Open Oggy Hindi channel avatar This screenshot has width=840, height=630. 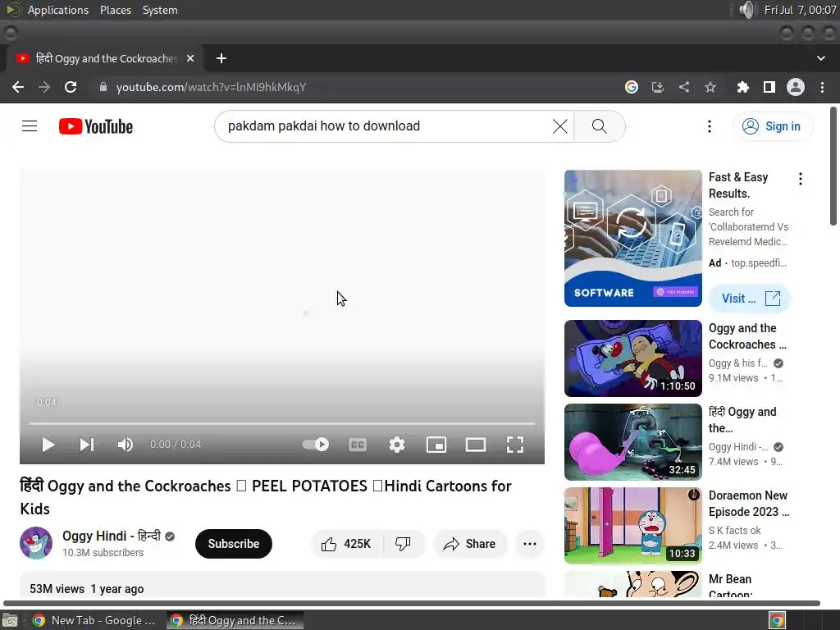point(36,543)
